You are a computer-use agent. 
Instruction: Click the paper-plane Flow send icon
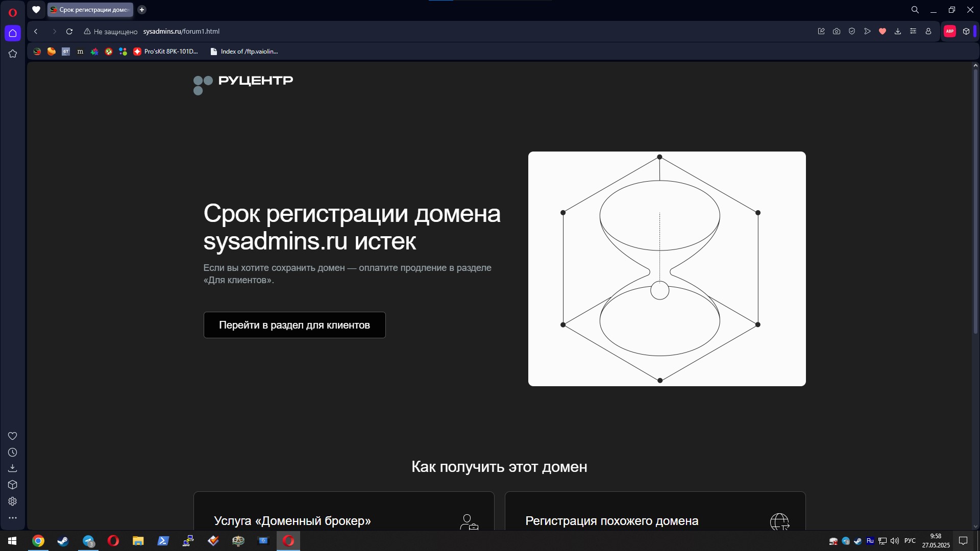[x=867, y=32]
